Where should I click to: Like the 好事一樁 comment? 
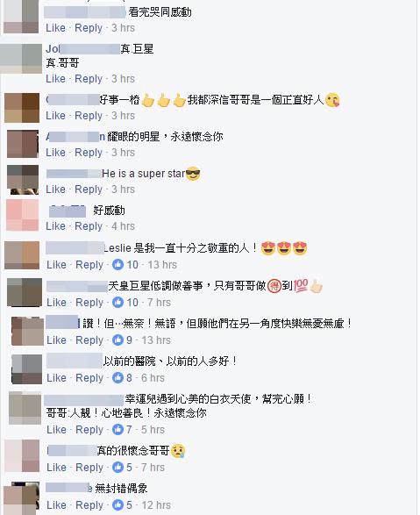[55, 116]
